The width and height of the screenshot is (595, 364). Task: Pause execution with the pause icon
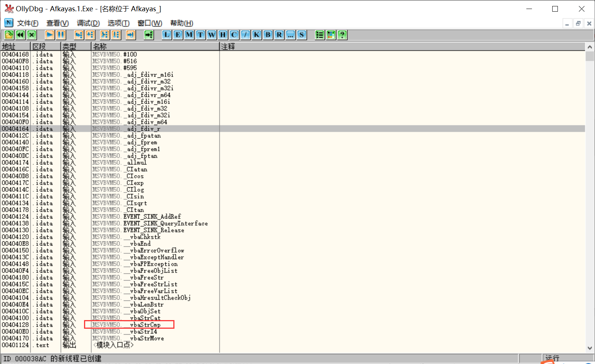point(61,35)
